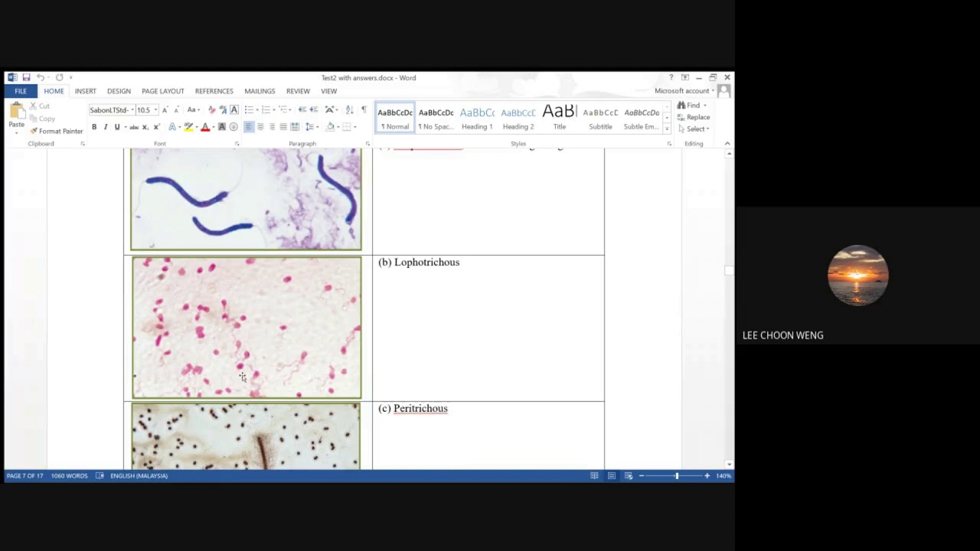The height and width of the screenshot is (551, 980).
Task: Save the document from the quick access toolbar
Action: (26, 77)
